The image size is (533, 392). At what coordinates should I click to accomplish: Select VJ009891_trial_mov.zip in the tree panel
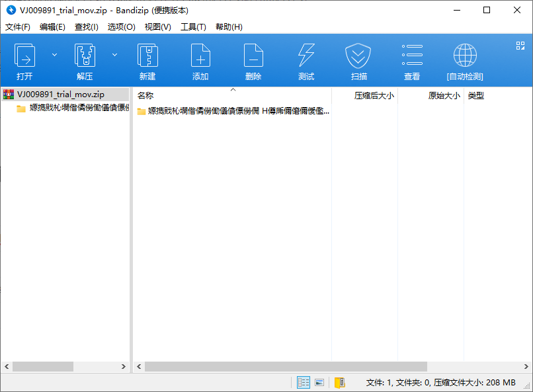click(60, 95)
